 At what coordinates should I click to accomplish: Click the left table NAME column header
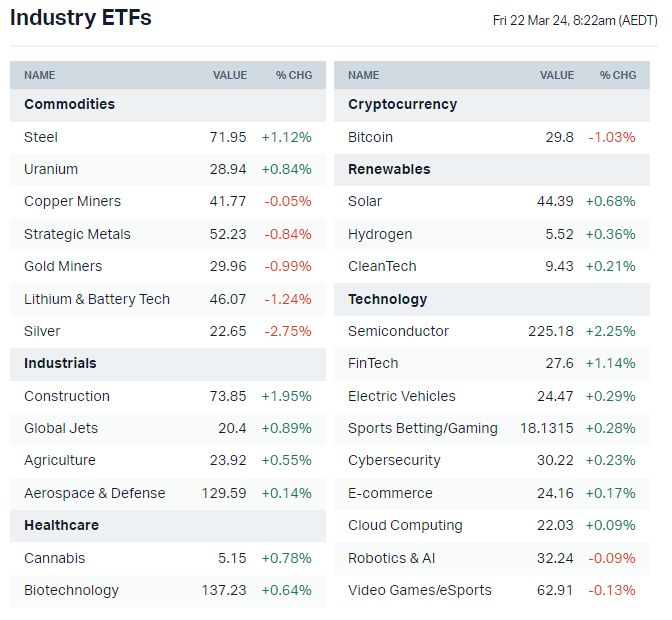(x=40, y=75)
